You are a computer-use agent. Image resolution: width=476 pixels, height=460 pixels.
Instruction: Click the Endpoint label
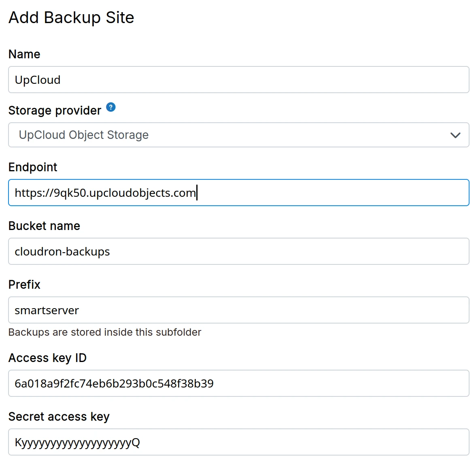point(33,167)
